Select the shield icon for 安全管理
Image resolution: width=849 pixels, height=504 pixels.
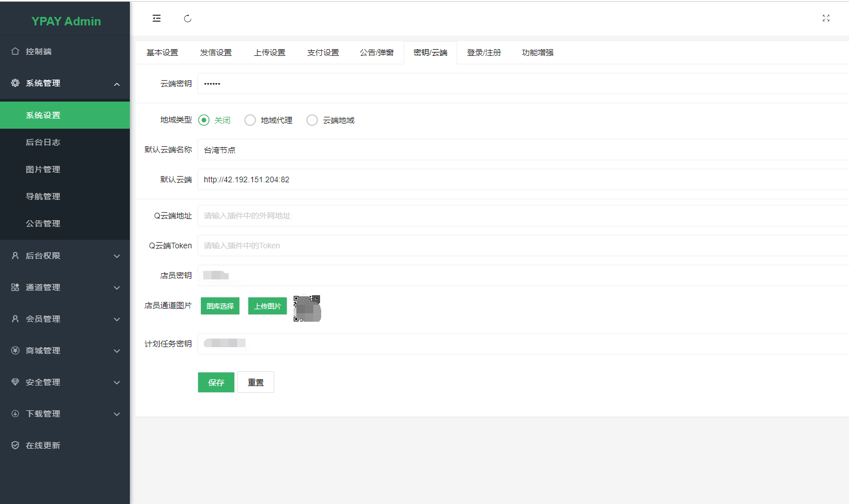tap(15, 382)
